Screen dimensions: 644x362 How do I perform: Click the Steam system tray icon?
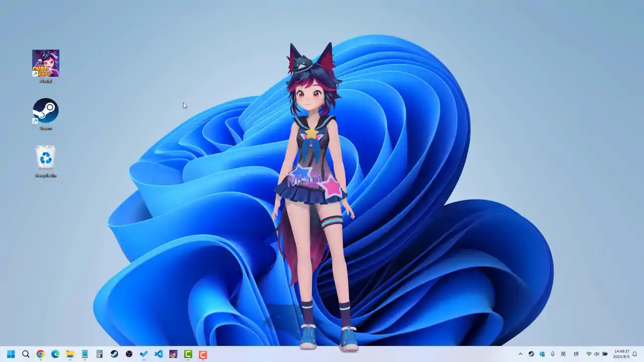click(x=531, y=354)
